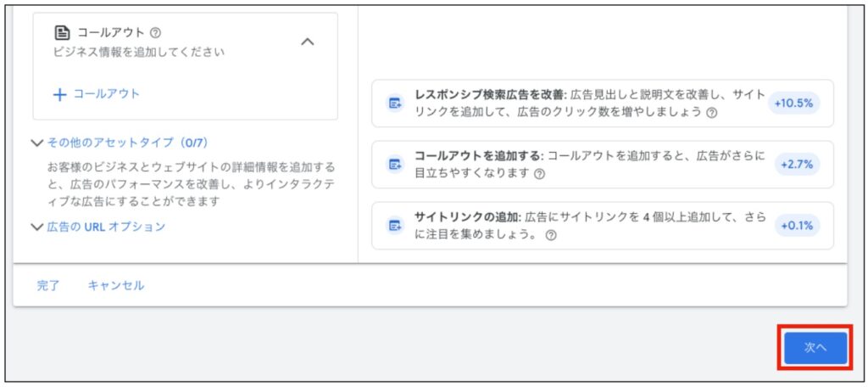Open the レスポンシブ検索広告を改善 recommendation text
Image resolution: width=868 pixels, height=387 pixels.
[585, 104]
